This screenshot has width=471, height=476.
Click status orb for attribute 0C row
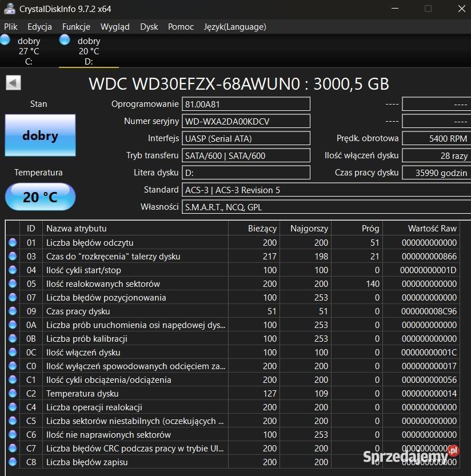pyautogui.click(x=13, y=352)
